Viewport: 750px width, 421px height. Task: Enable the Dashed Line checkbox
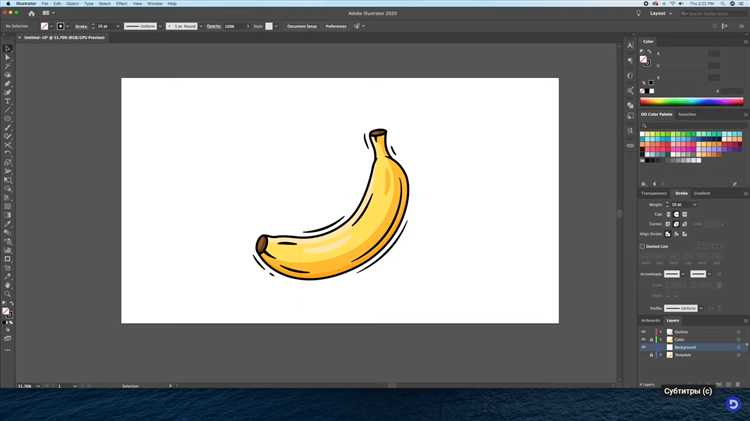click(642, 246)
